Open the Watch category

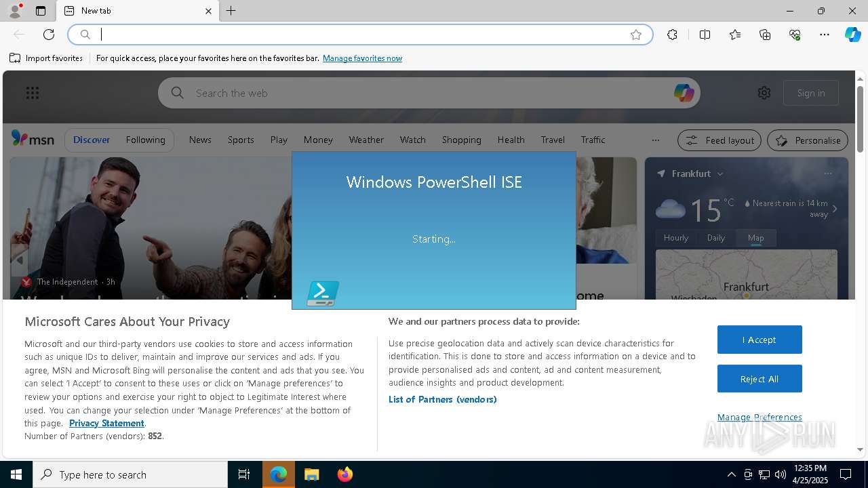click(412, 140)
